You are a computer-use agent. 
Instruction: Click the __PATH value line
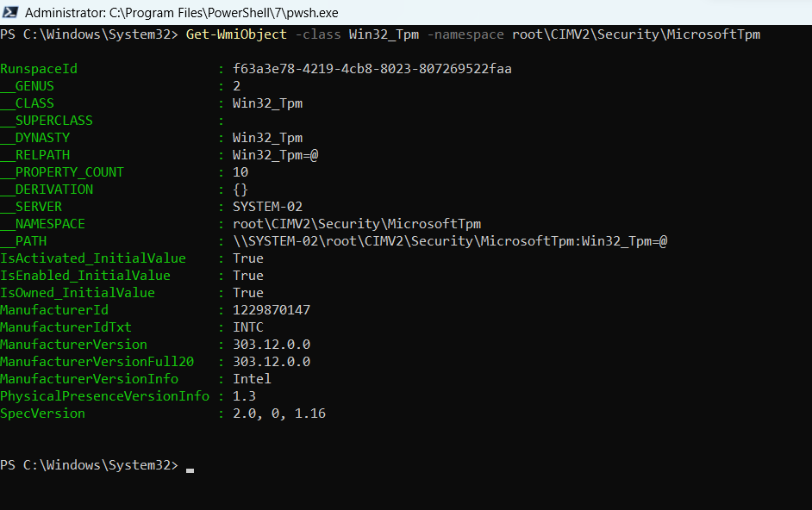coord(449,241)
